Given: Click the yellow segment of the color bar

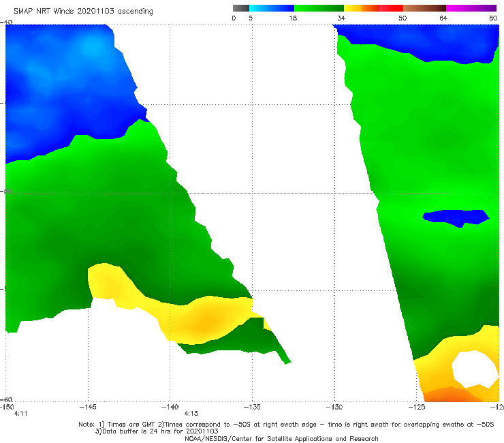Looking at the screenshot, I should 353,8.
